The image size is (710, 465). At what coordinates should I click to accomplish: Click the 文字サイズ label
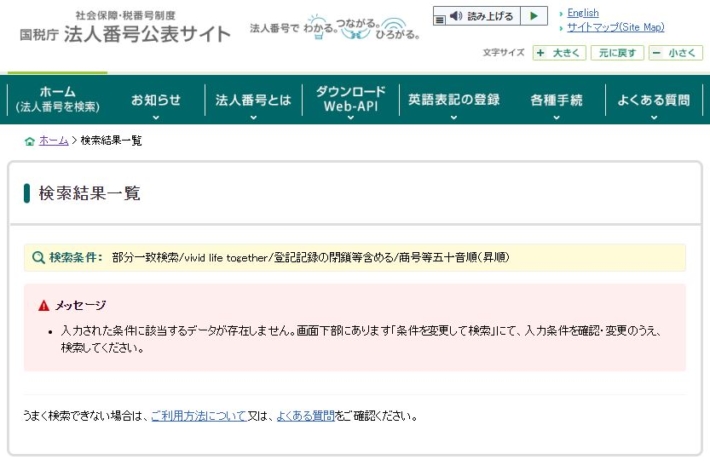[x=503, y=53]
